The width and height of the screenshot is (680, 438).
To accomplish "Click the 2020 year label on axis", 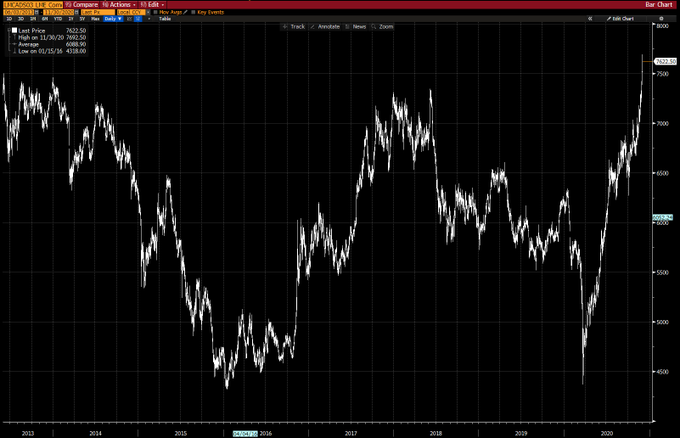I will (x=607, y=433).
